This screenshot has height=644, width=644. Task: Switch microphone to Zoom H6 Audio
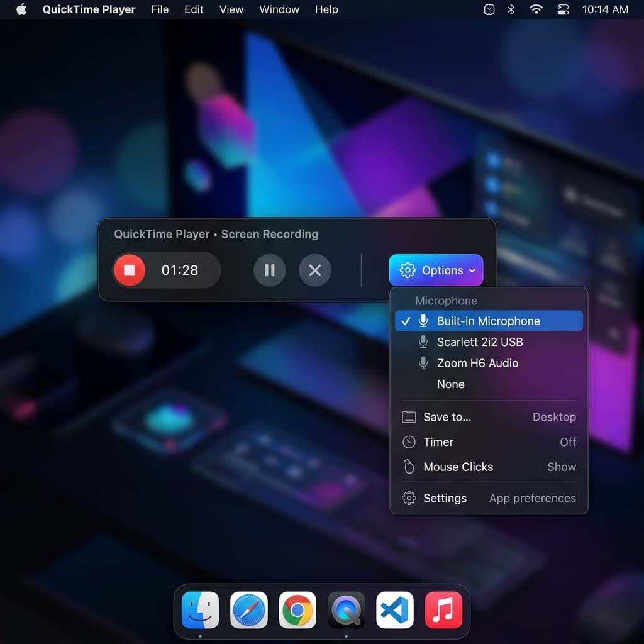[x=477, y=363]
